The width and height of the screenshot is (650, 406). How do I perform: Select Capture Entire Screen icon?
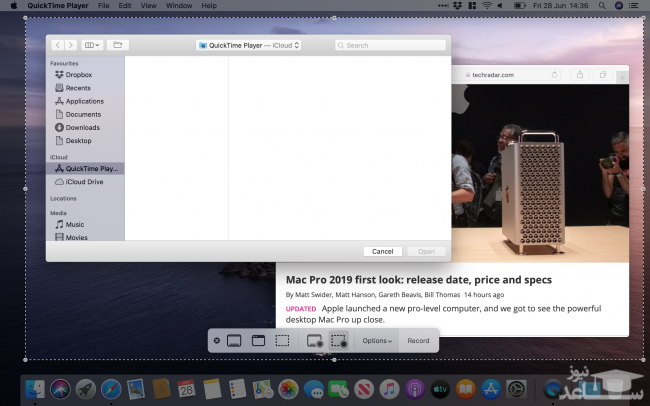(234, 341)
